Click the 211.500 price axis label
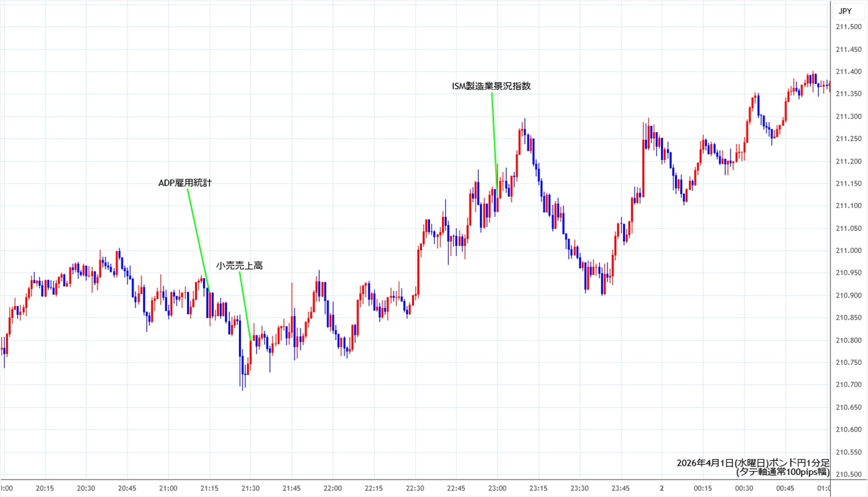Viewport: 868px width, 497px height. click(848, 27)
